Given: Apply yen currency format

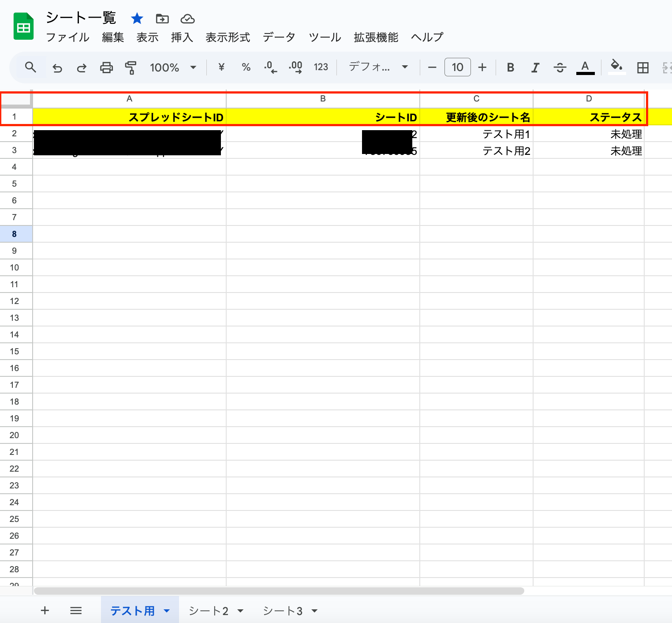Looking at the screenshot, I should pyautogui.click(x=221, y=67).
